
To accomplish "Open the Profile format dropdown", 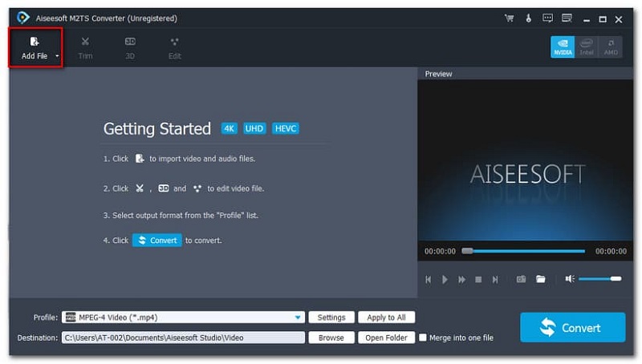I will point(299,317).
